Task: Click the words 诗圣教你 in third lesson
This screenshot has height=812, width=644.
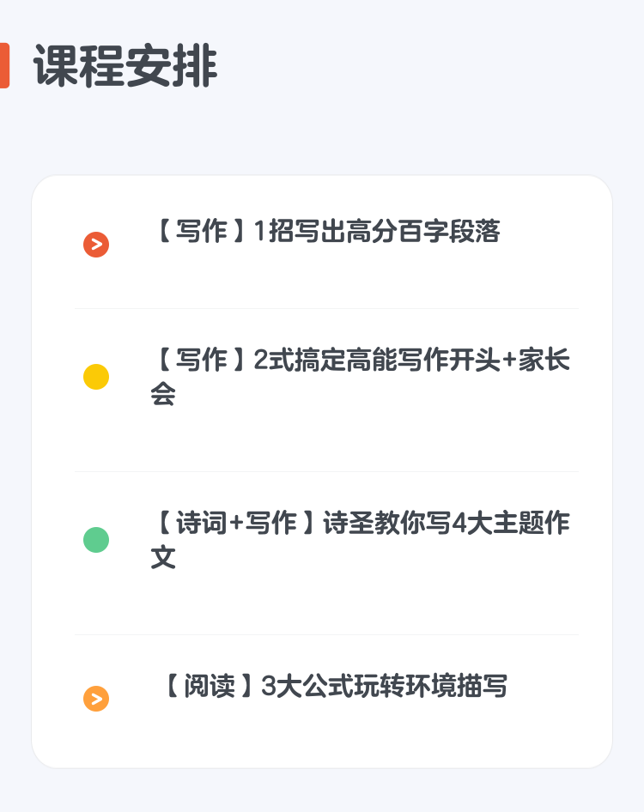Action: (374, 523)
